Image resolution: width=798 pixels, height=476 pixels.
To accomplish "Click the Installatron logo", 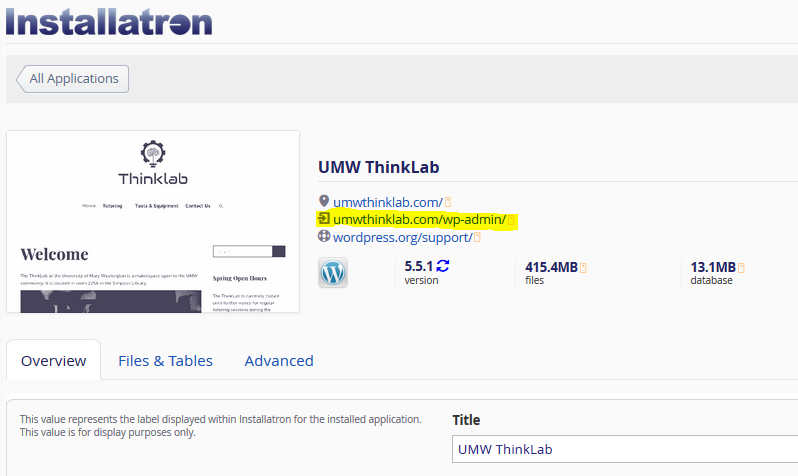I will (x=109, y=22).
